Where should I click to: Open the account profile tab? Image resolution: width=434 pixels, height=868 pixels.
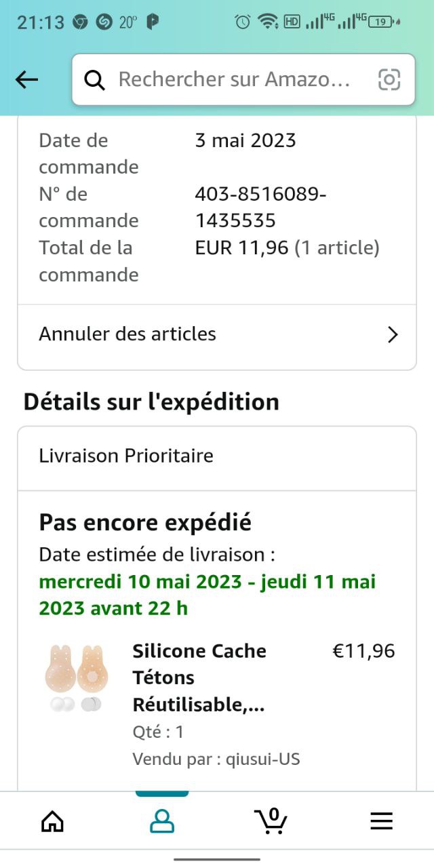[162, 821]
